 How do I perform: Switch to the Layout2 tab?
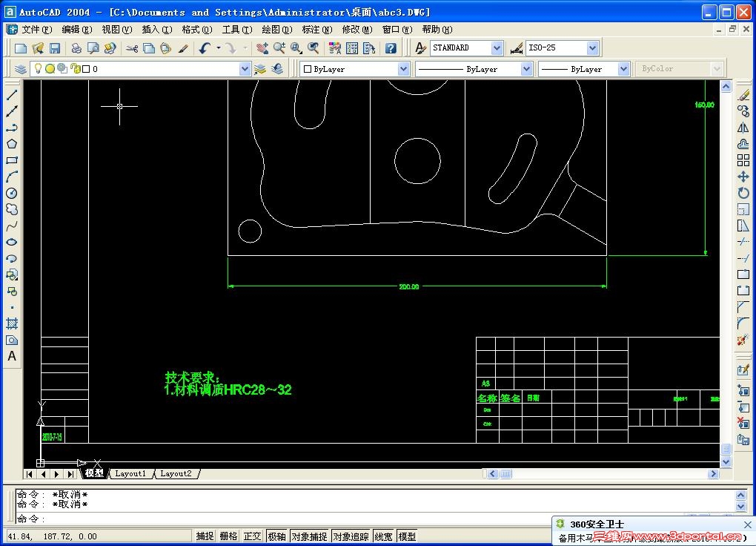pyautogui.click(x=176, y=473)
